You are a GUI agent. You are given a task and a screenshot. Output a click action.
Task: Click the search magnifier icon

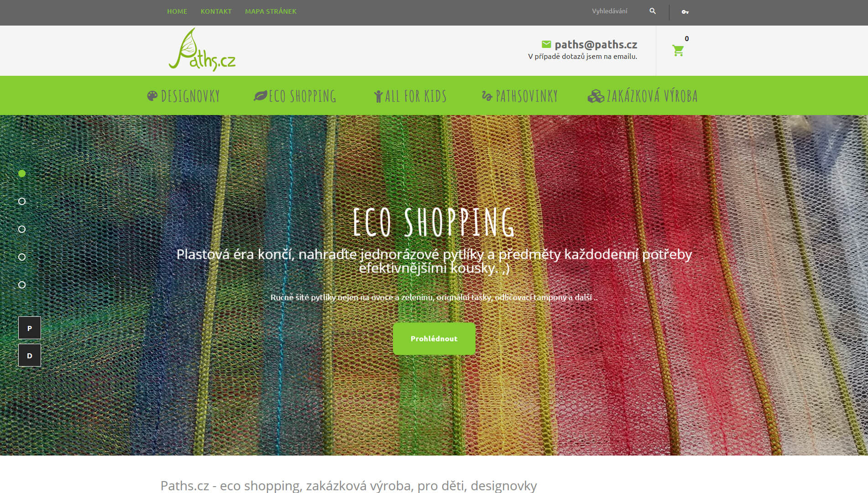tap(653, 11)
